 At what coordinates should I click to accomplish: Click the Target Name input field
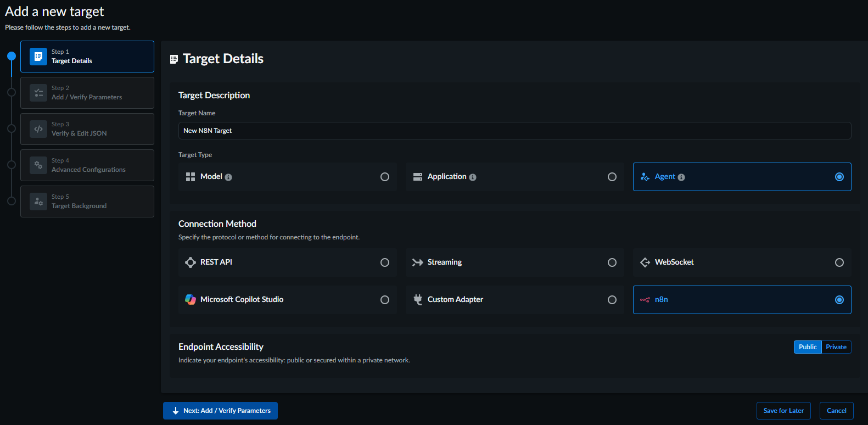515,131
